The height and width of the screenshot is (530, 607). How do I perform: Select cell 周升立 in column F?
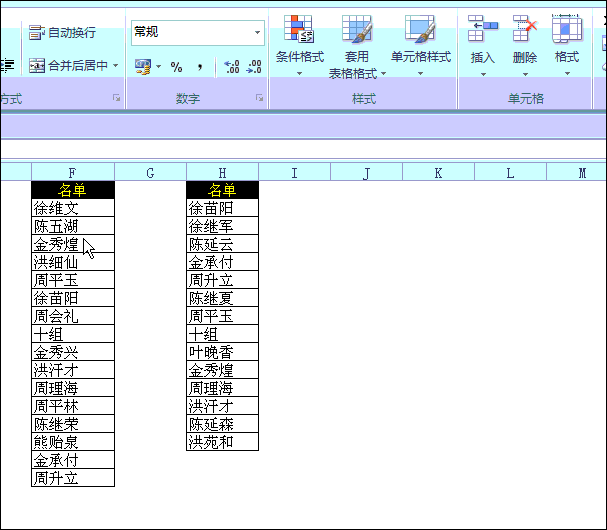coord(73,477)
